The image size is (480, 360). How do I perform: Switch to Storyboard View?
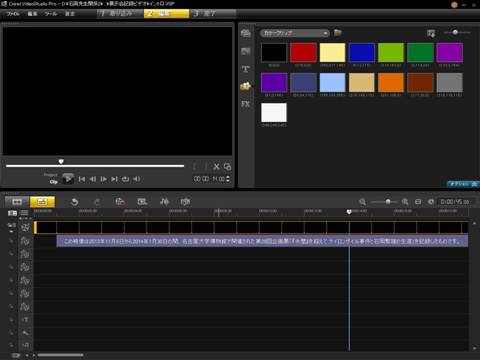(17, 202)
